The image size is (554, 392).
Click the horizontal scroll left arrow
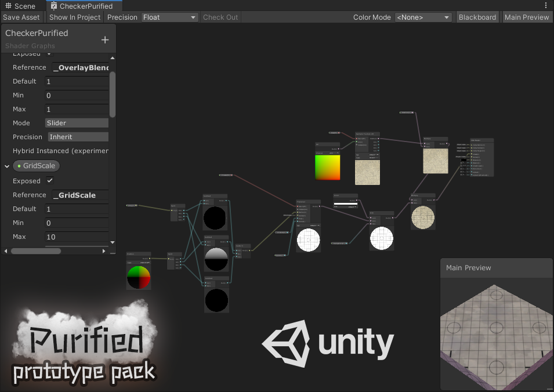(6, 251)
